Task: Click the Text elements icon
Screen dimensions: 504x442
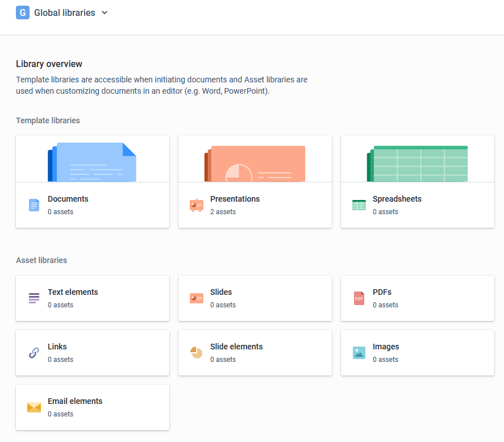Action: pyautogui.click(x=34, y=298)
